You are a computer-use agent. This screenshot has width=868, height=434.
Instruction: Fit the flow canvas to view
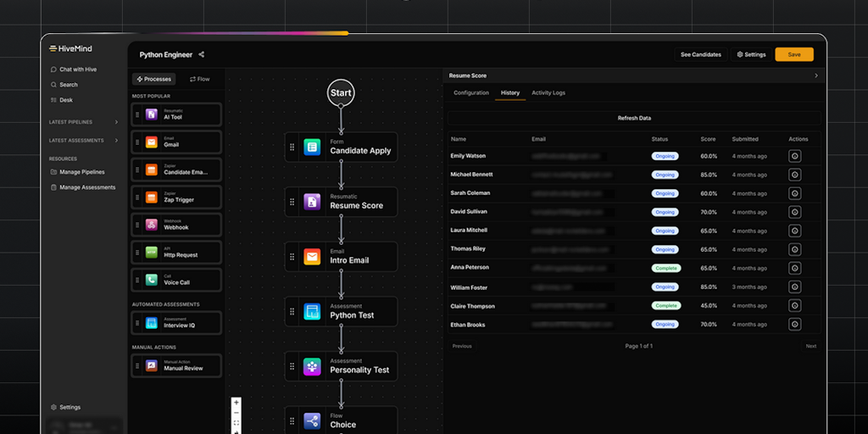pos(236,423)
